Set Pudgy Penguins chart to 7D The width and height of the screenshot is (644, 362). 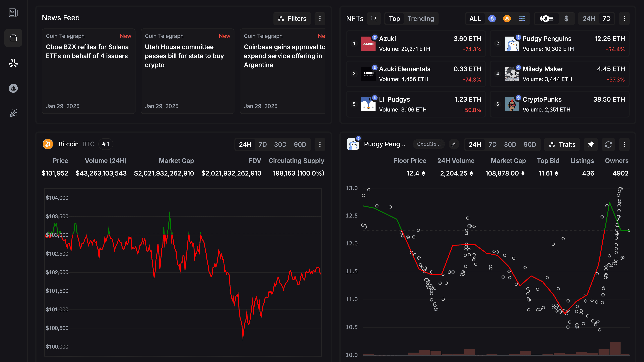click(x=492, y=144)
